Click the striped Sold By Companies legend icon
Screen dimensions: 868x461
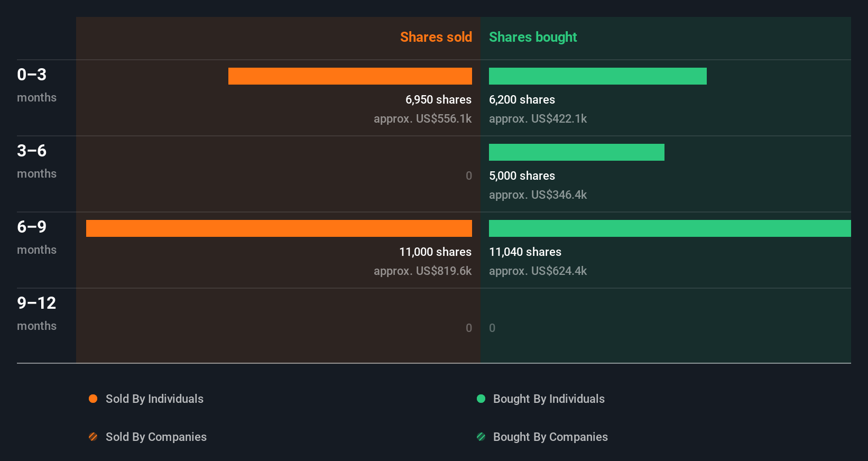tap(93, 437)
